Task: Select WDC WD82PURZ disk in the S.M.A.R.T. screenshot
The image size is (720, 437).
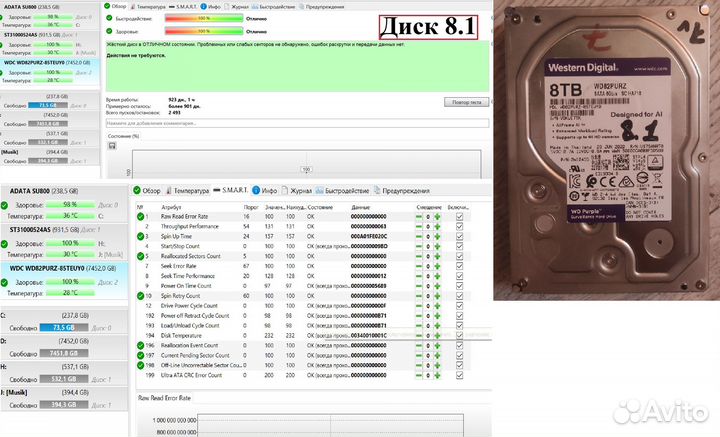Action: pos(64,280)
